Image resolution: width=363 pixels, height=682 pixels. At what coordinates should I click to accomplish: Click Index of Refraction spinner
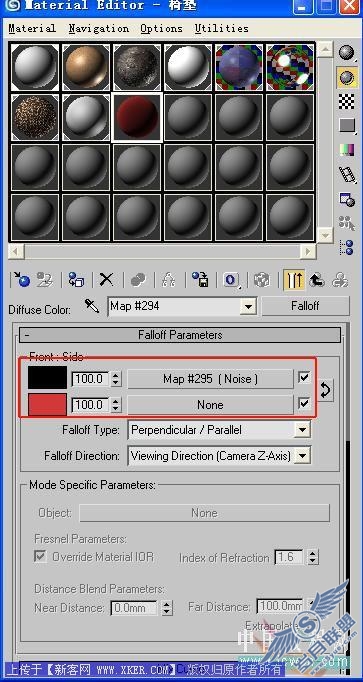tap(313, 557)
